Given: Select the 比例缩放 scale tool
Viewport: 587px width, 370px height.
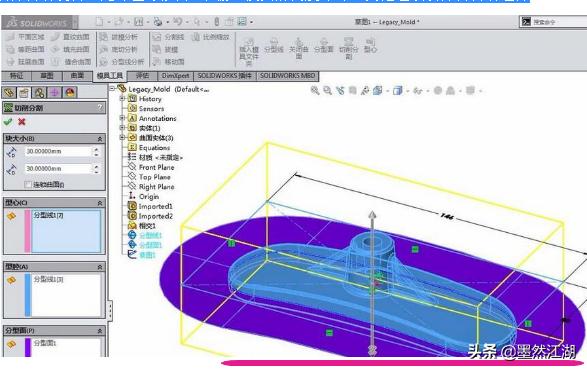Looking at the screenshot, I should [x=211, y=37].
